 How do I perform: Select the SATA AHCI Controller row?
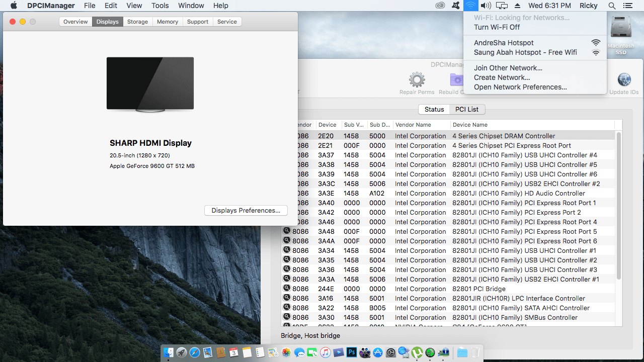[448, 308]
